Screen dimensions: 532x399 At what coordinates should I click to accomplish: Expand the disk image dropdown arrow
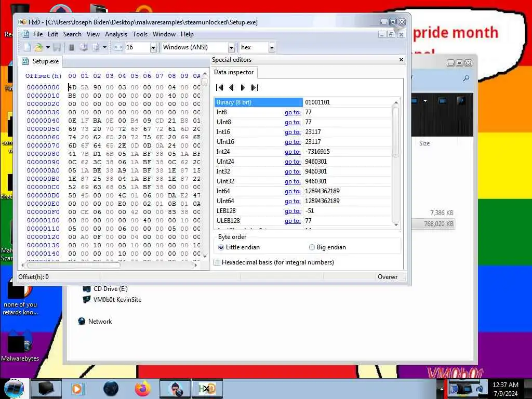(x=104, y=47)
